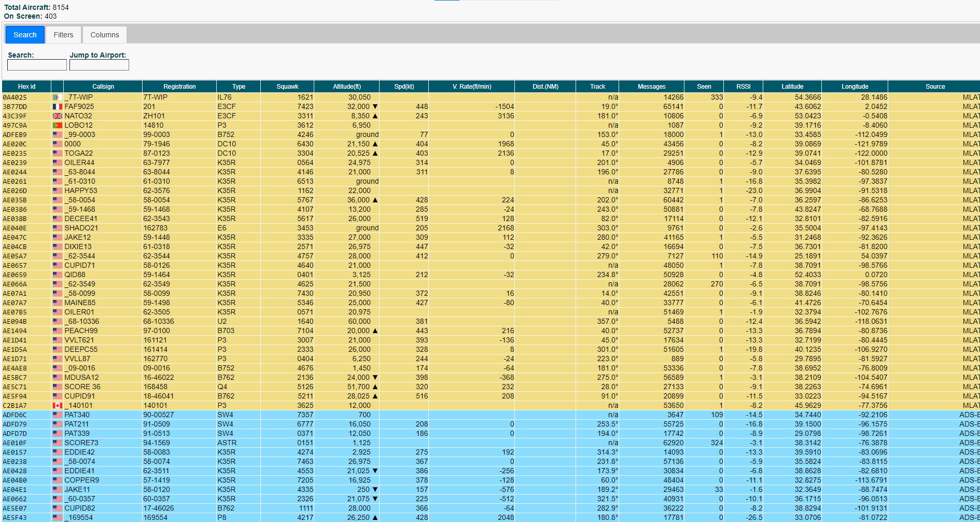The width and height of the screenshot is (980, 522).
Task: Sort by Latitude column header
Action: 792,87
